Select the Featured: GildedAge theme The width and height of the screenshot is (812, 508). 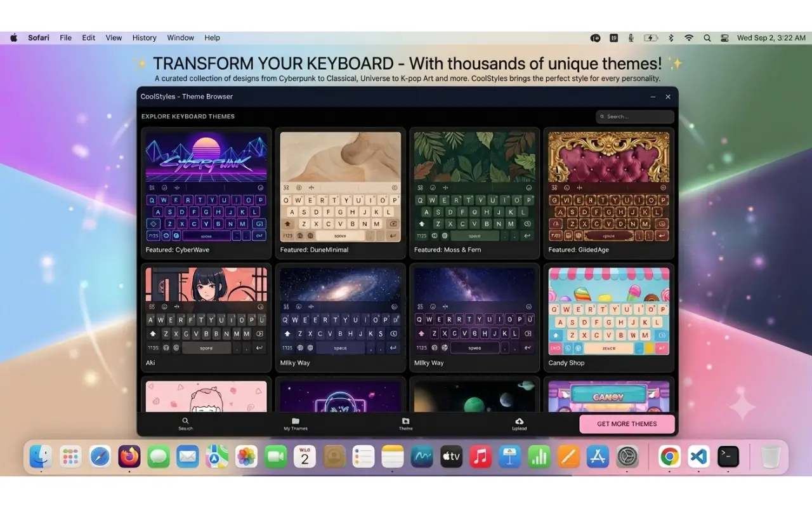(x=609, y=193)
